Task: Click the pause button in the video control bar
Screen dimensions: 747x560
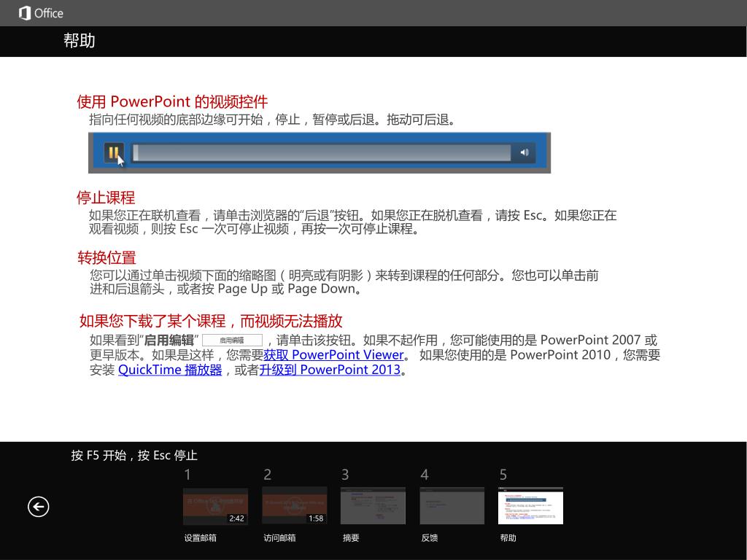Action: click(114, 152)
